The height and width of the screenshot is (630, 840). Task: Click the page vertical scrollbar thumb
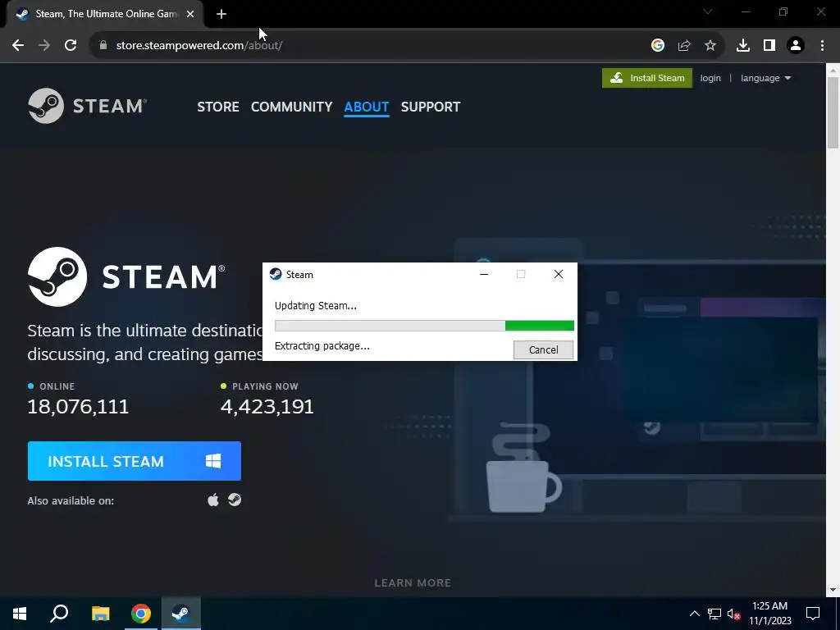coord(833,112)
